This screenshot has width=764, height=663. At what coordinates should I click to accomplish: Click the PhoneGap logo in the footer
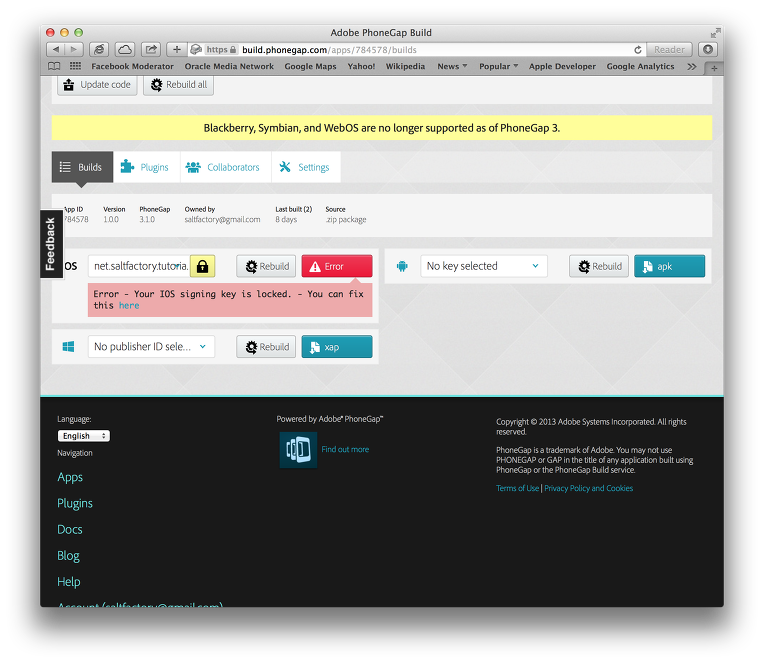(x=298, y=450)
